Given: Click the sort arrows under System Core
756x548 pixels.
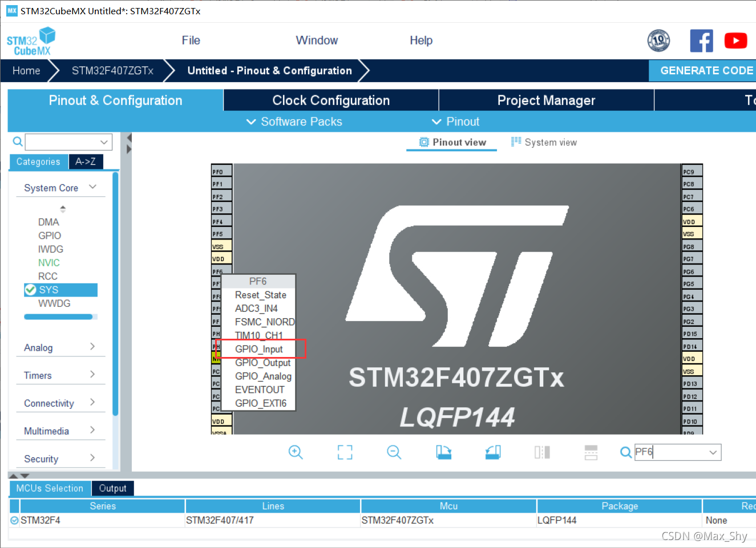Looking at the screenshot, I should tap(63, 209).
